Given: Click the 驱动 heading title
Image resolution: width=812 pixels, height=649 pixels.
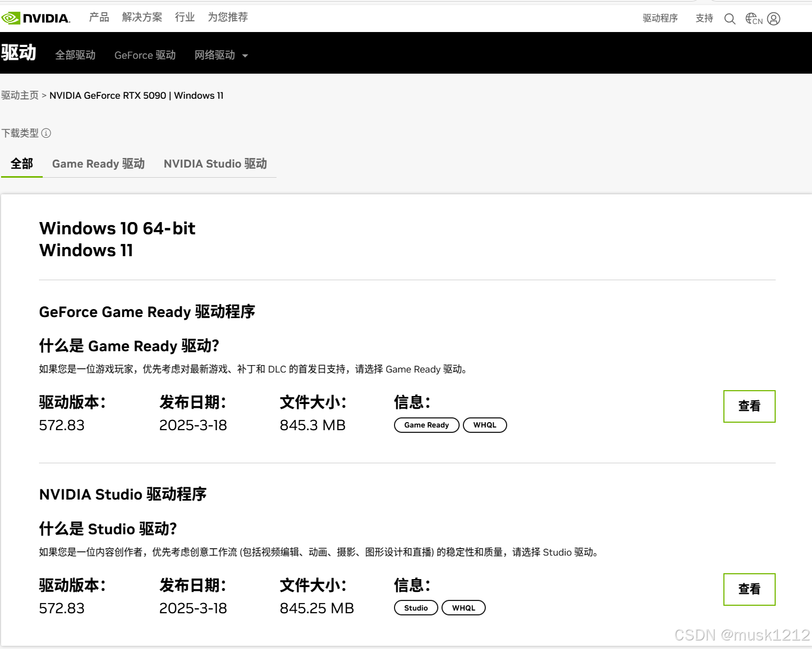Looking at the screenshot, I should pos(18,53).
